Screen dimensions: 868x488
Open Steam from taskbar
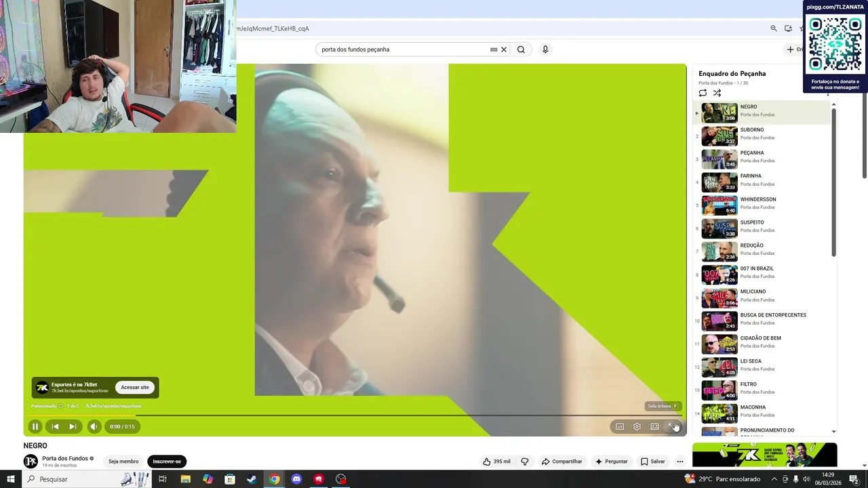tap(252, 479)
